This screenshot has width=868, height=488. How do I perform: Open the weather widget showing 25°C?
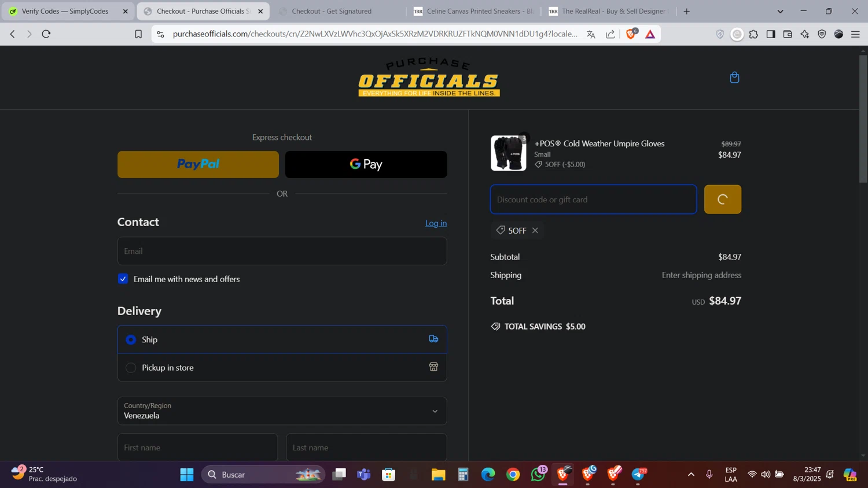point(44,474)
